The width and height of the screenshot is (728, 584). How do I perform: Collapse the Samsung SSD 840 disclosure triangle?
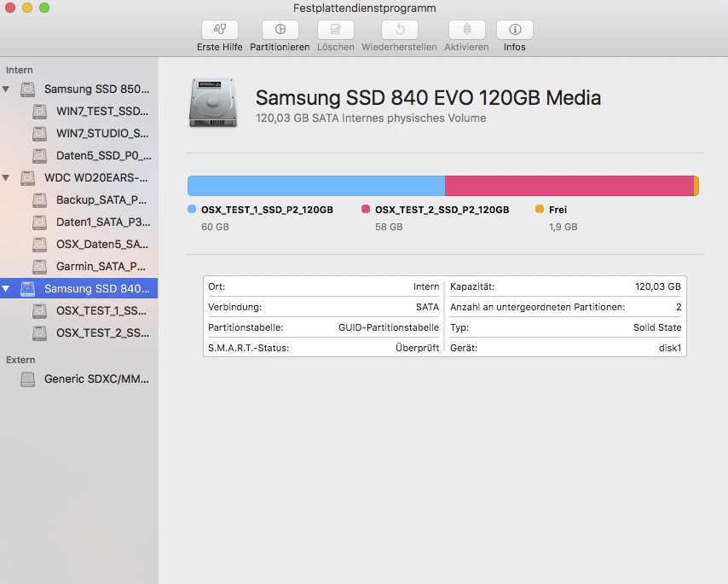(6, 289)
